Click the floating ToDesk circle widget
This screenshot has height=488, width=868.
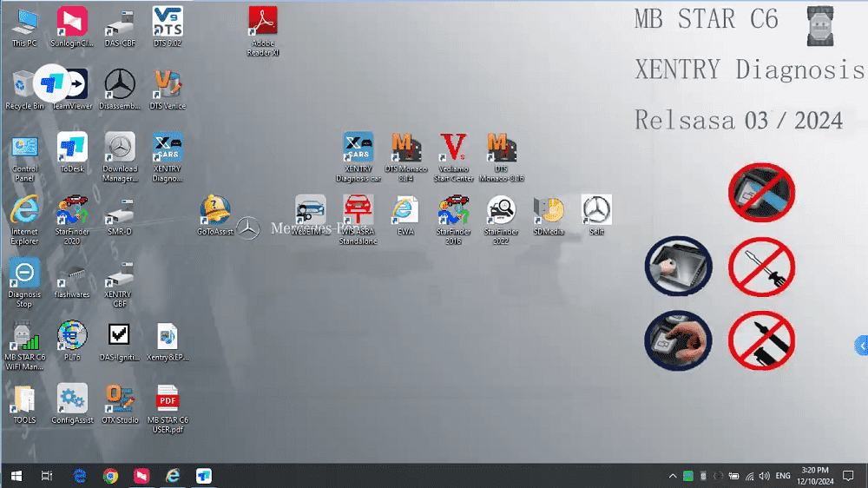[51, 83]
